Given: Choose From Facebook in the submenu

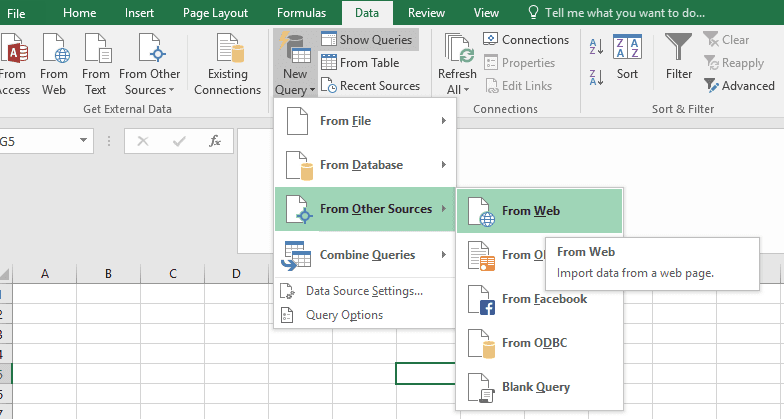Looking at the screenshot, I should pos(540,299).
